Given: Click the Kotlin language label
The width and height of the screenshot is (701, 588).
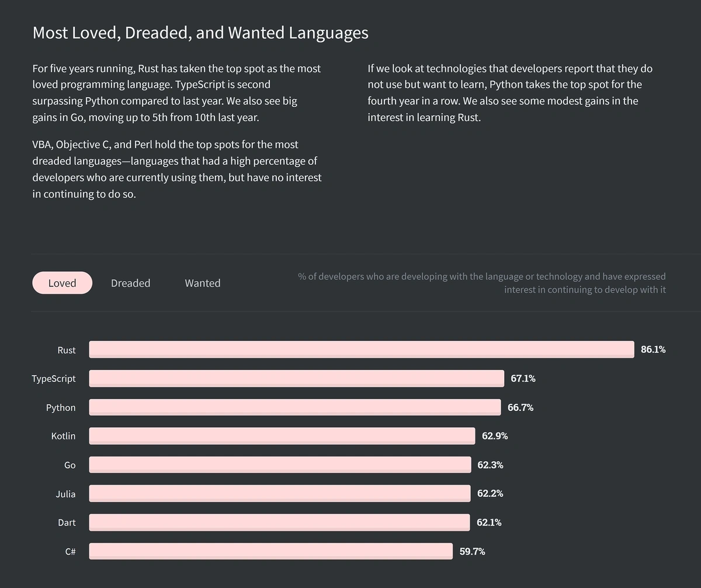Looking at the screenshot, I should tap(63, 436).
